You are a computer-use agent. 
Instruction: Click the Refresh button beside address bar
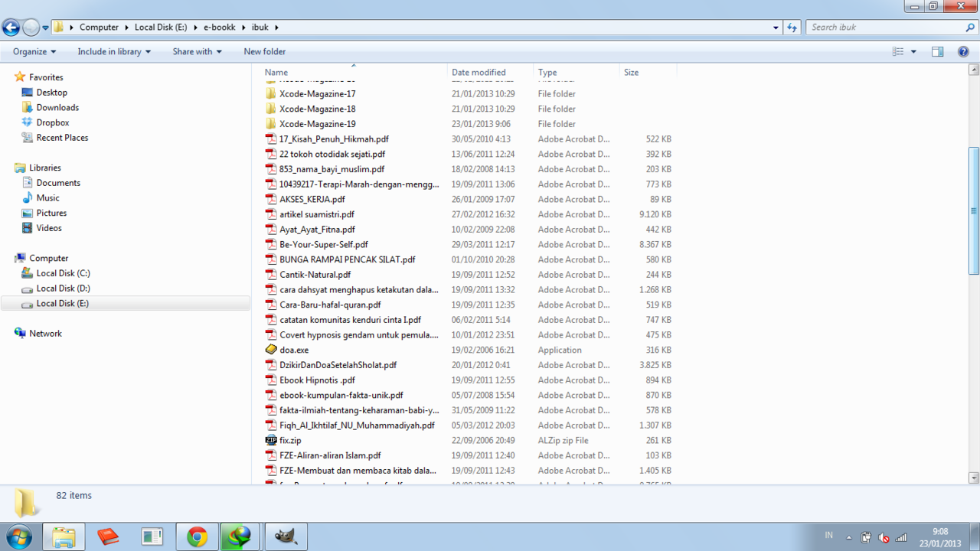pyautogui.click(x=792, y=27)
